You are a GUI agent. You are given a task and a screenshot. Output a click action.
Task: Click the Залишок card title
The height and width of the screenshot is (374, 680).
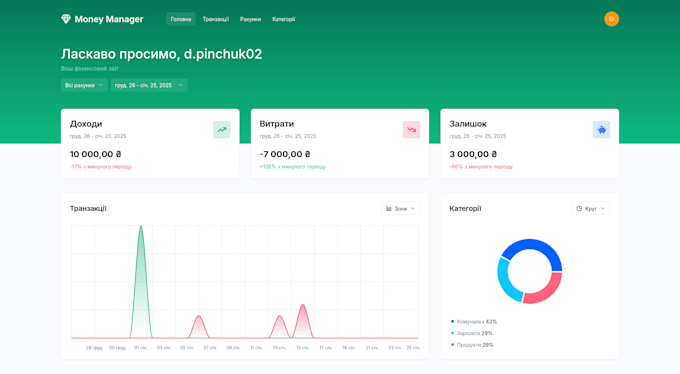tap(468, 124)
